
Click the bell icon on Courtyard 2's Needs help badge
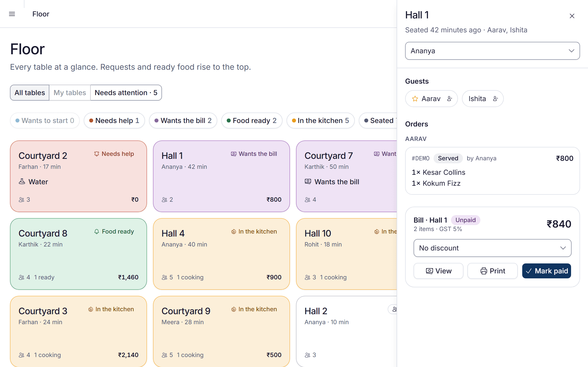click(x=97, y=154)
